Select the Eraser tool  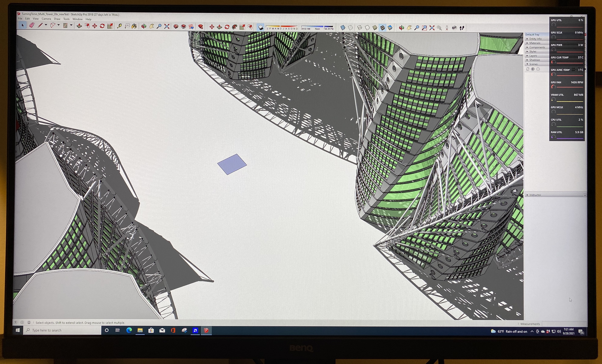click(32, 25)
